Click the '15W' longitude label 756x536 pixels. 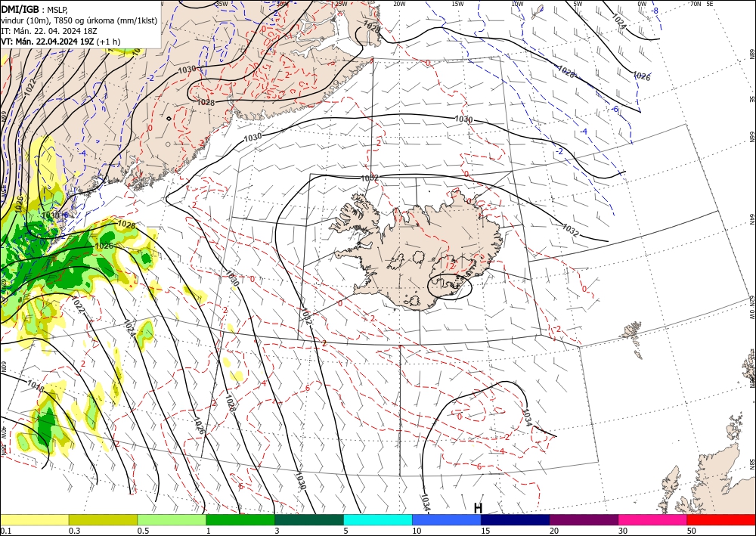coord(458,4)
